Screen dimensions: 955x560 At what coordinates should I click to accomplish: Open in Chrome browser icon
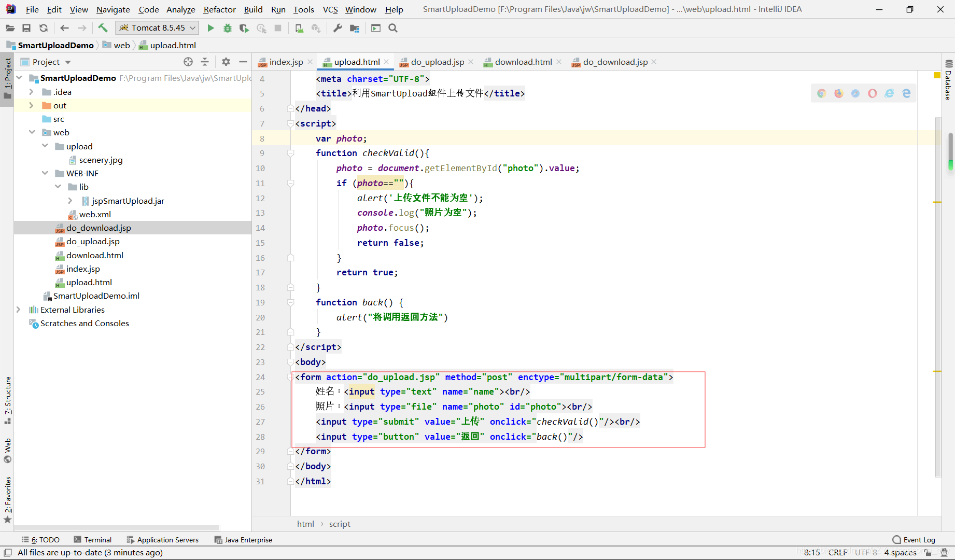822,93
